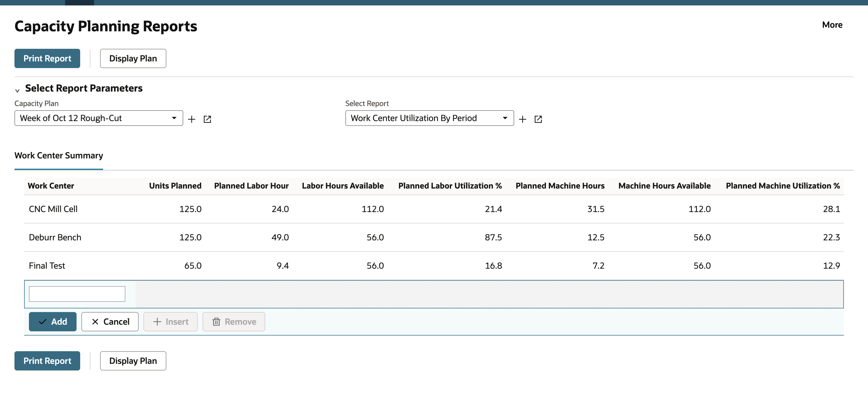This screenshot has width=868, height=400.
Task: Select the Final Test row
Action: tap(434, 266)
